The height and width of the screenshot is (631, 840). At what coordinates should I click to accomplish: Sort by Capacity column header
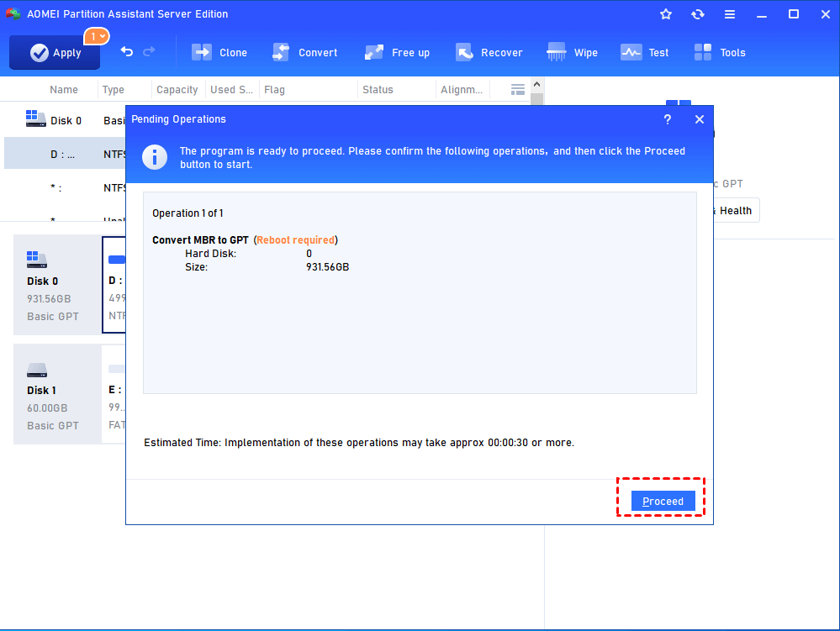pos(177,90)
